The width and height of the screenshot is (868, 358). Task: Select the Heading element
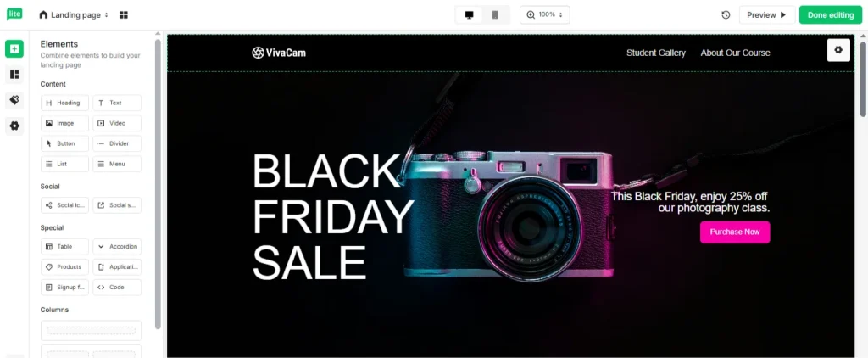pyautogui.click(x=64, y=103)
